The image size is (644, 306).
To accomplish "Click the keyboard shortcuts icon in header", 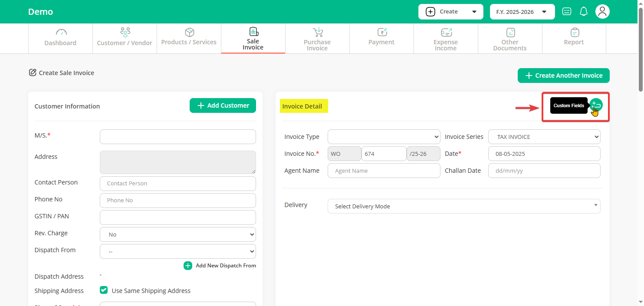I will (567, 12).
